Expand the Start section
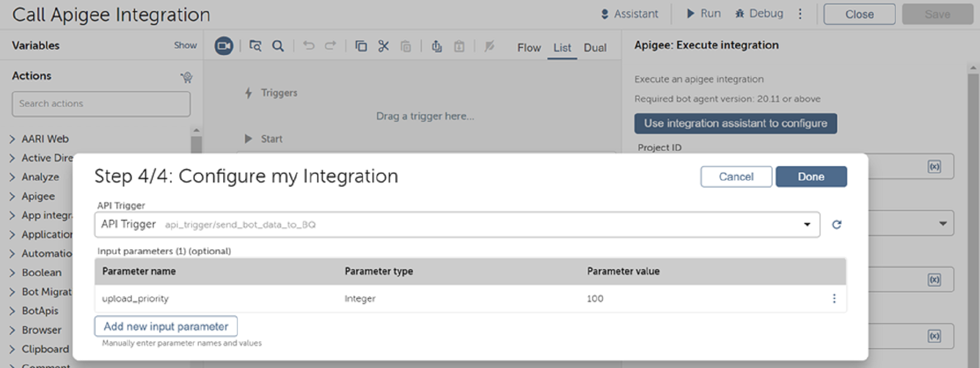Image resolution: width=980 pixels, height=368 pixels. (x=248, y=139)
